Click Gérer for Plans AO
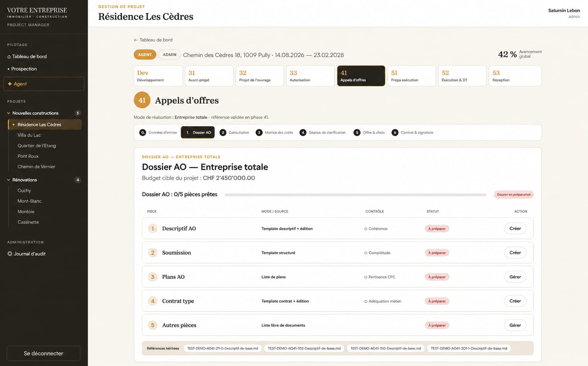 [515, 277]
